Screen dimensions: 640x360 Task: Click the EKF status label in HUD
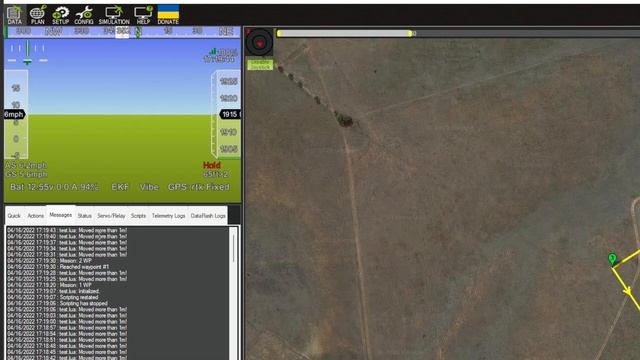click(x=120, y=187)
